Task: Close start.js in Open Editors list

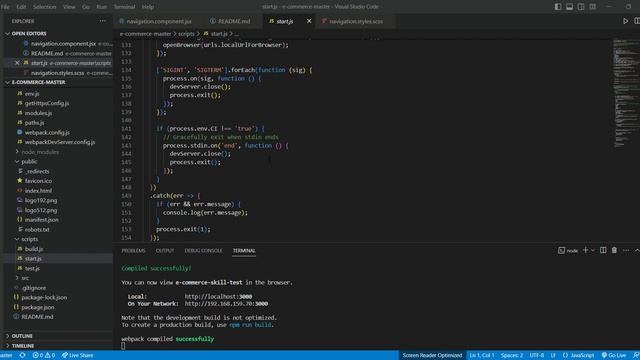Action: click(x=17, y=63)
